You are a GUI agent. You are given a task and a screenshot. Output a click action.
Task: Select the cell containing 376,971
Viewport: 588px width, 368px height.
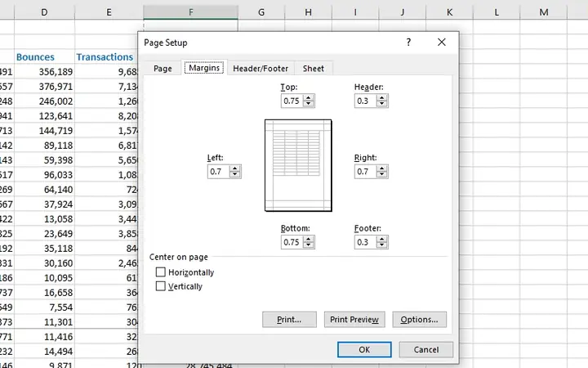[44, 87]
